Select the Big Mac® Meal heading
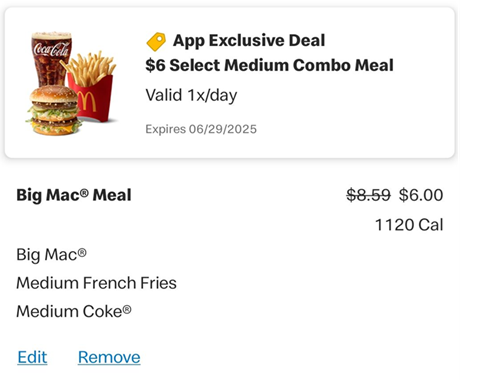 [74, 195]
